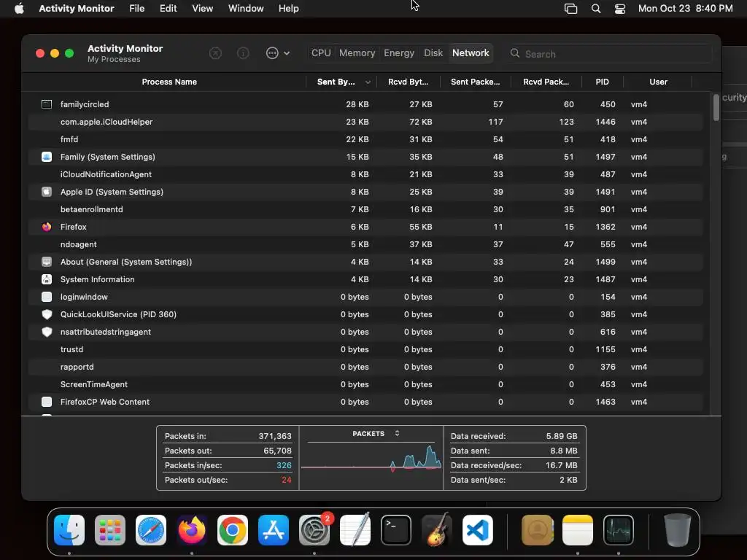Open System Settings from the Dock

314,530
